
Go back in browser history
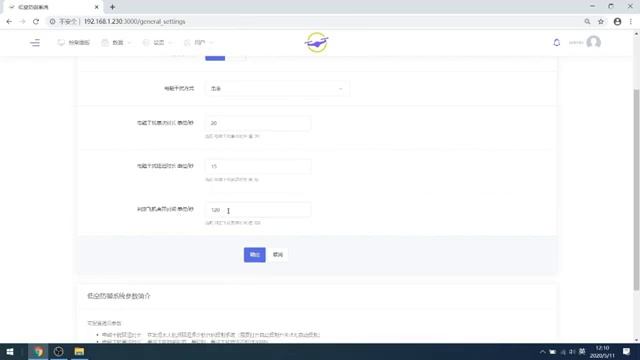pos(9,22)
